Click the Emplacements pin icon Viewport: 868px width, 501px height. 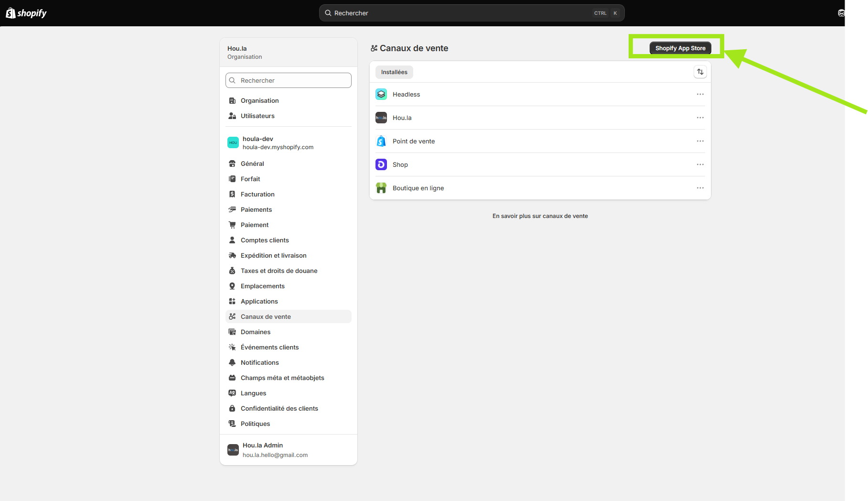coord(232,286)
